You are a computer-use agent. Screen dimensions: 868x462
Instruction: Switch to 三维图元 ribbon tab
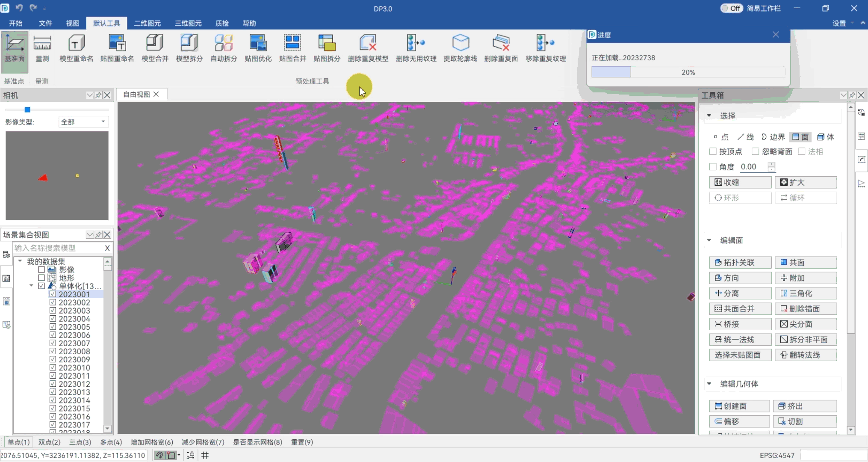pos(188,23)
